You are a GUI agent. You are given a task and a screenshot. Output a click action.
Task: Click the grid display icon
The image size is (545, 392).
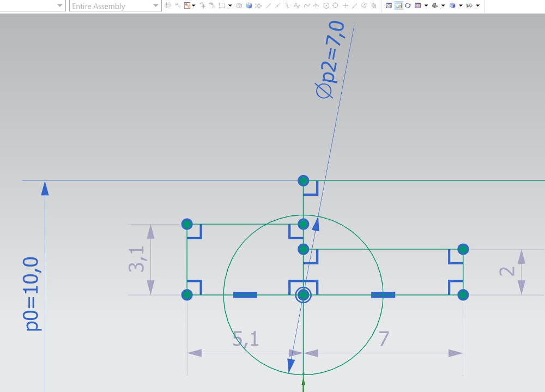417,6
